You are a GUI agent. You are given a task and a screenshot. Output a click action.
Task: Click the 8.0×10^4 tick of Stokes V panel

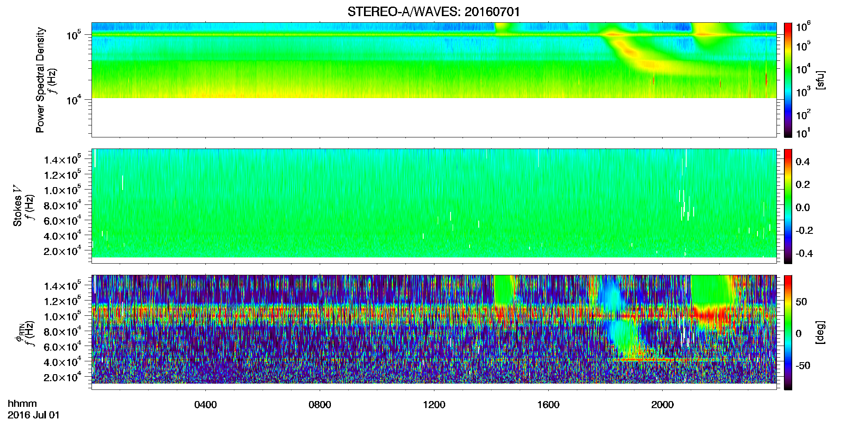63,205
